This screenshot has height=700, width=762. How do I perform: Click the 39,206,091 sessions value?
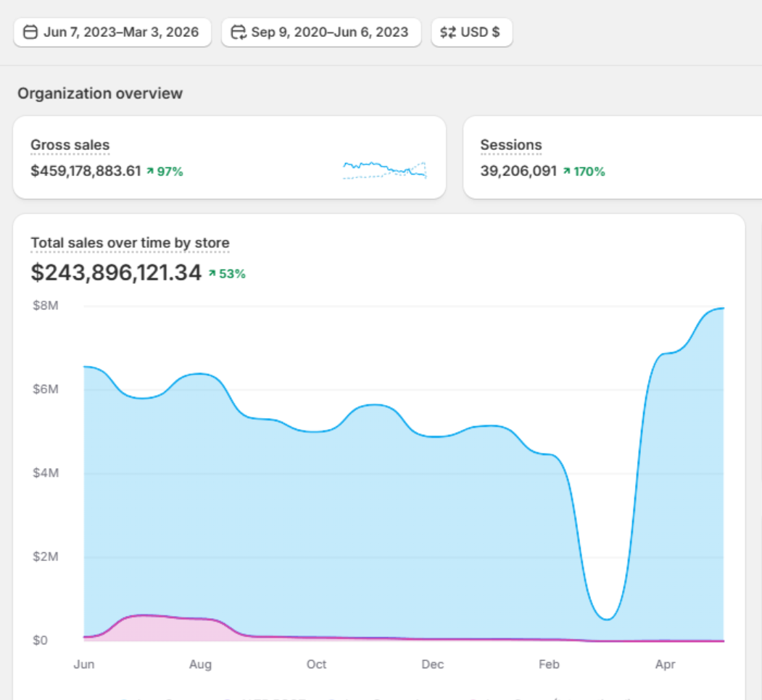coord(518,172)
